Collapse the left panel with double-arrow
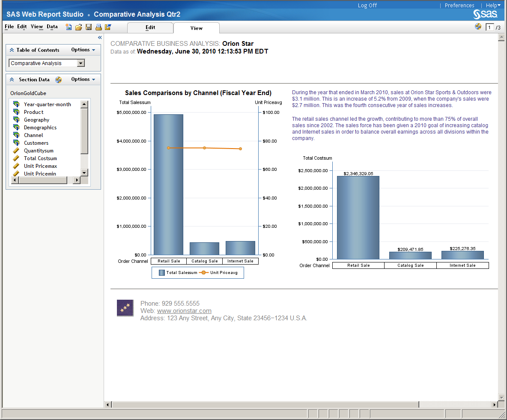Screen dimensions: 507x420 pos(100,38)
